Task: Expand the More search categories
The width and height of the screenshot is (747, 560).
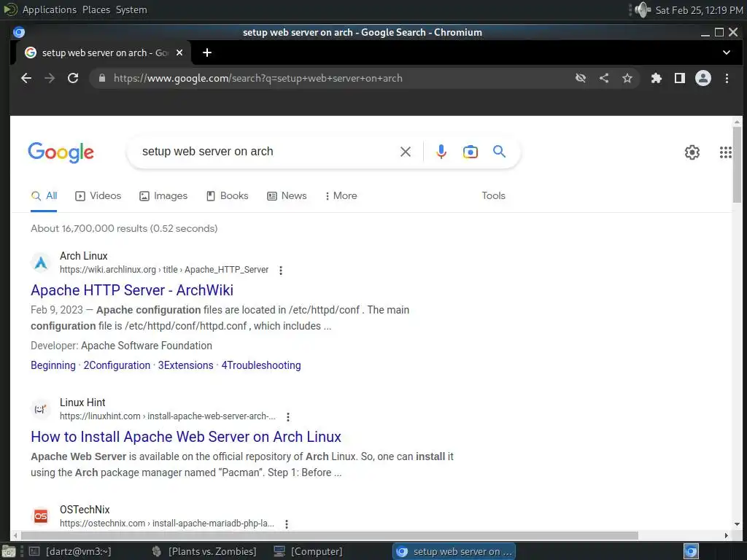Action: tap(341, 195)
